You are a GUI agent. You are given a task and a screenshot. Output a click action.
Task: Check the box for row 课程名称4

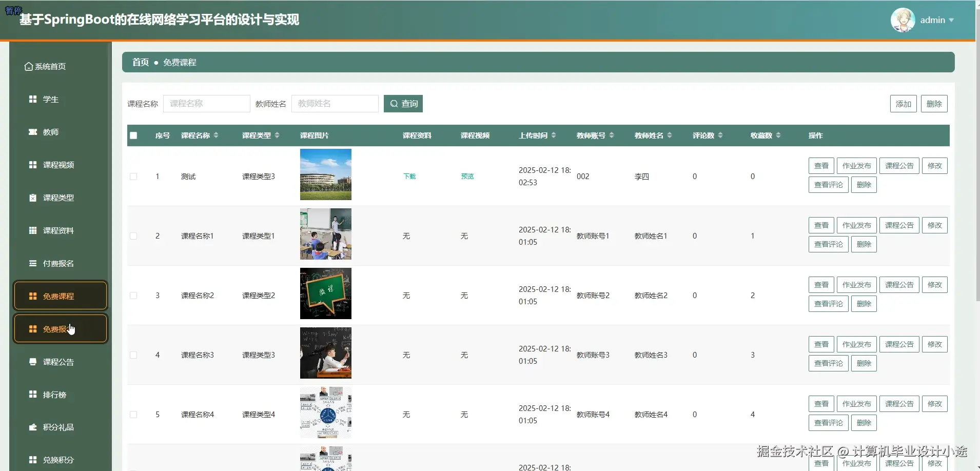133,415
